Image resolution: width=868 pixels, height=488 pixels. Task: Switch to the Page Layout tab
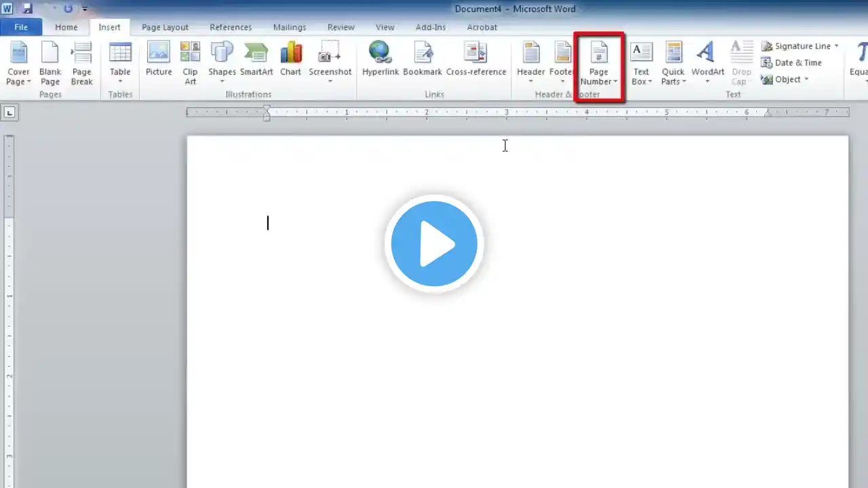pos(165,27)
